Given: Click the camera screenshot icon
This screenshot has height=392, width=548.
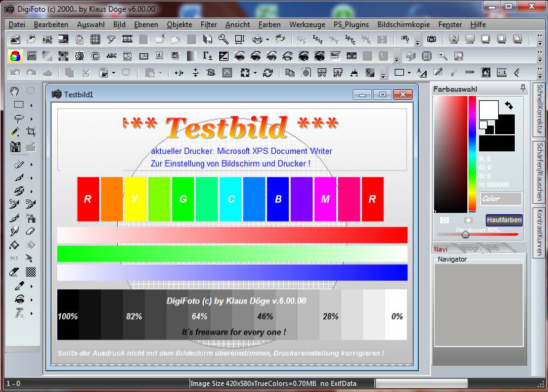Looking at the screenshot, I should click(432, 39).
